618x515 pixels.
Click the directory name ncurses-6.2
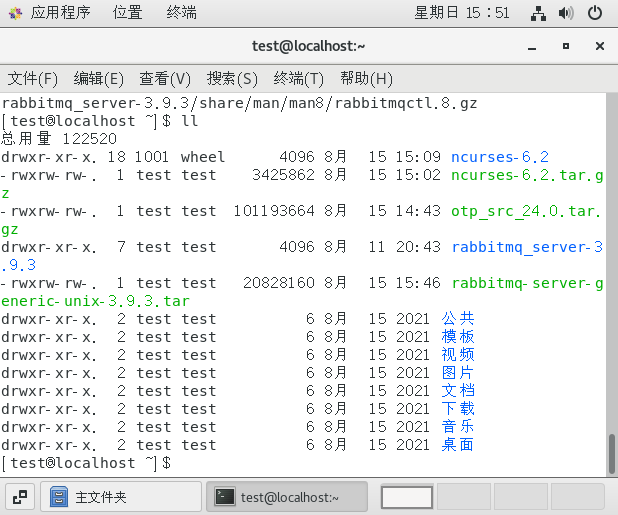[x=500, y=157]
